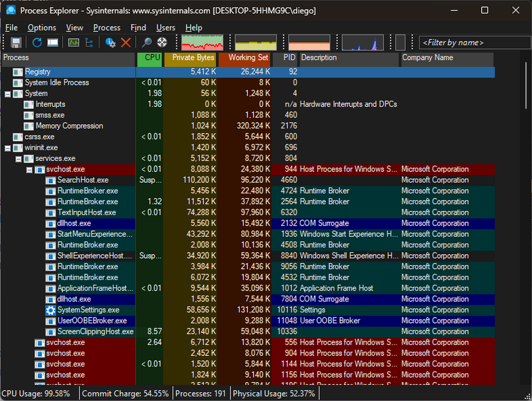Click the ShellExperienceHost process icon

[51, 256]
